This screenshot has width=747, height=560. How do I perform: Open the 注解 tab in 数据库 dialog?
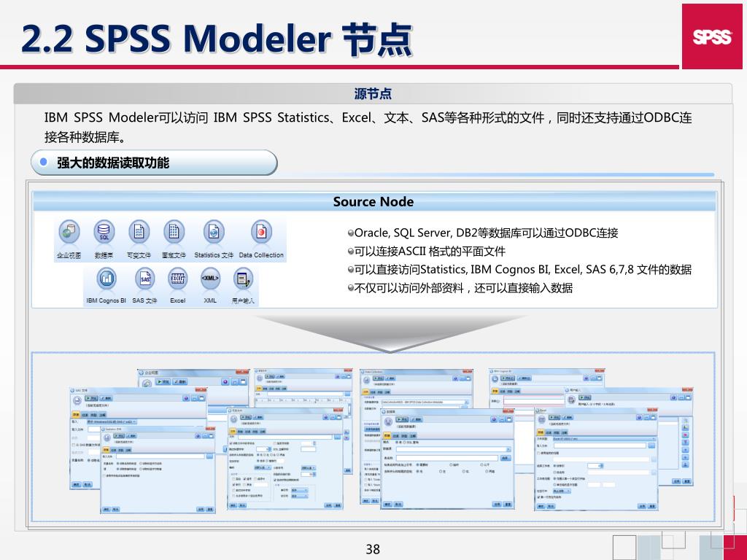(413, 436)
